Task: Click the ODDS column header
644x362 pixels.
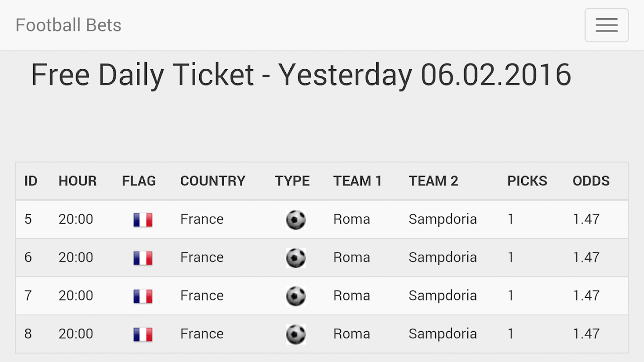Action: pyautogui.click(x=591, y=181)
